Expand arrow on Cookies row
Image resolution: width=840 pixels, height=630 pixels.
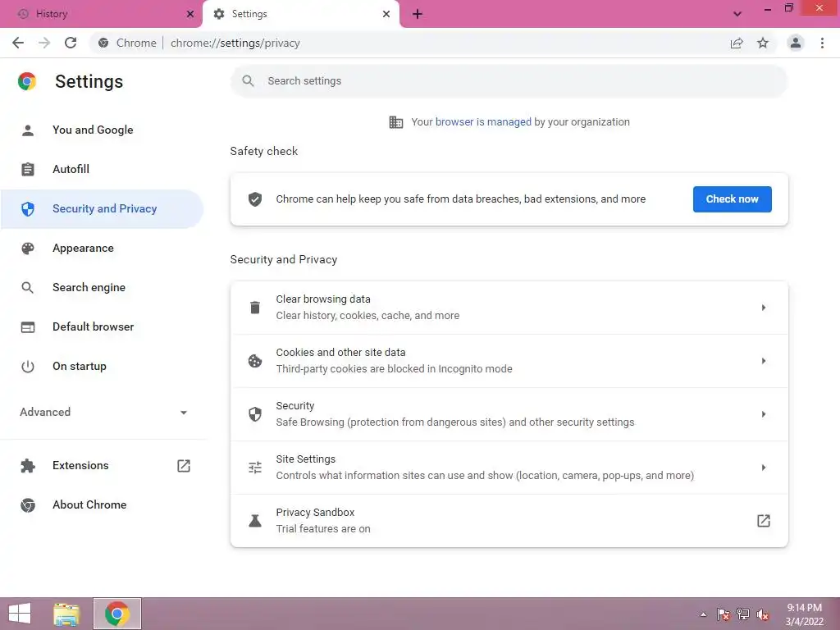point(764,361)
